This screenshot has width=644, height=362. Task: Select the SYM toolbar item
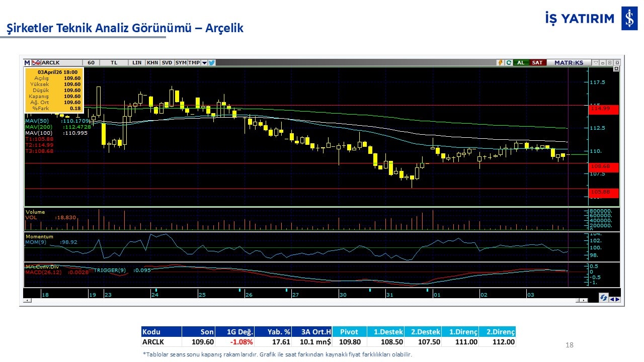point(181,63)
